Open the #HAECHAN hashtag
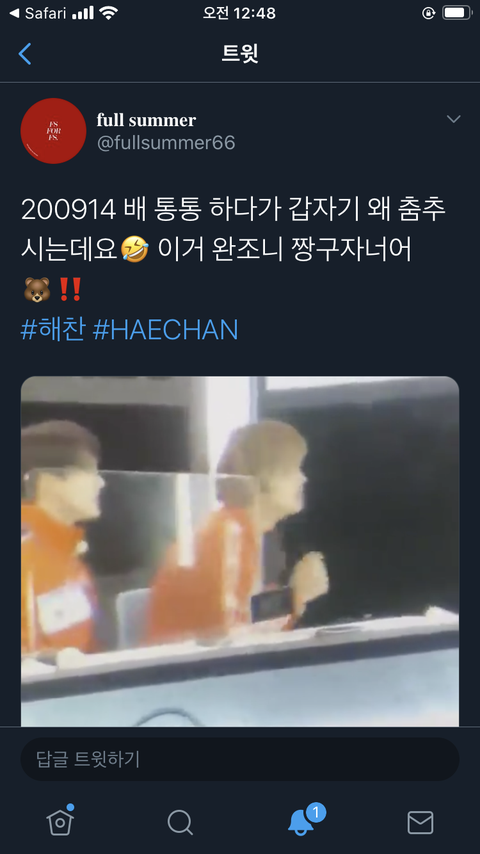The image size is (480, 854). point(166,330)
